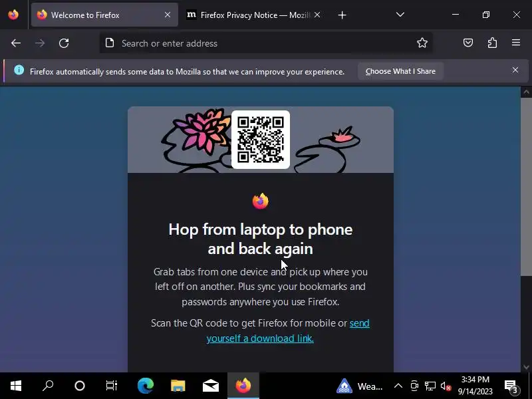This screenshot has width=532, height=399.
Task: Click the muted volume tray icon
Action: [x=446, y=386]
